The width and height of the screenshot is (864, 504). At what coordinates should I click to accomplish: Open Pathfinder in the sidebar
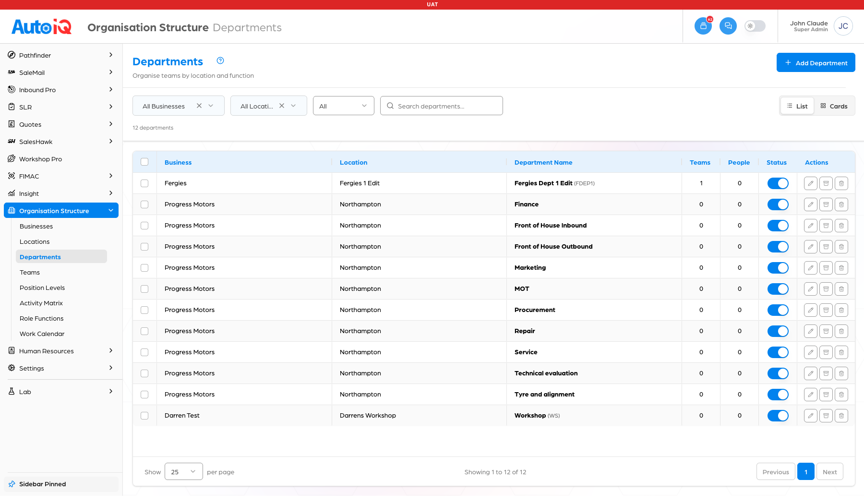click(x=61, y=55)
